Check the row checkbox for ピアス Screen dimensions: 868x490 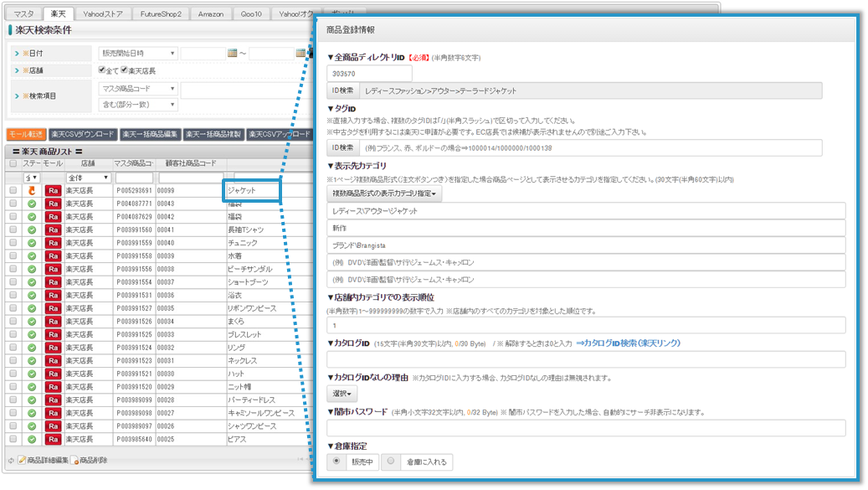[x=13, y=440]
